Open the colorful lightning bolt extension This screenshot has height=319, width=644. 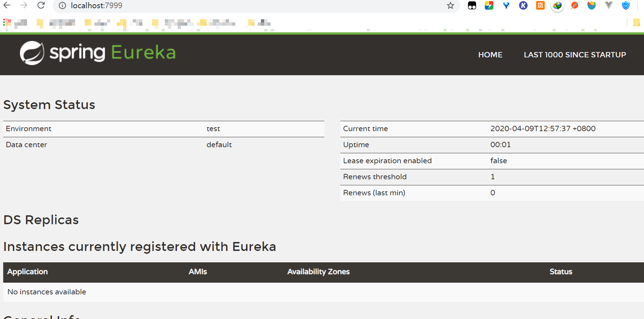(489, 5)
